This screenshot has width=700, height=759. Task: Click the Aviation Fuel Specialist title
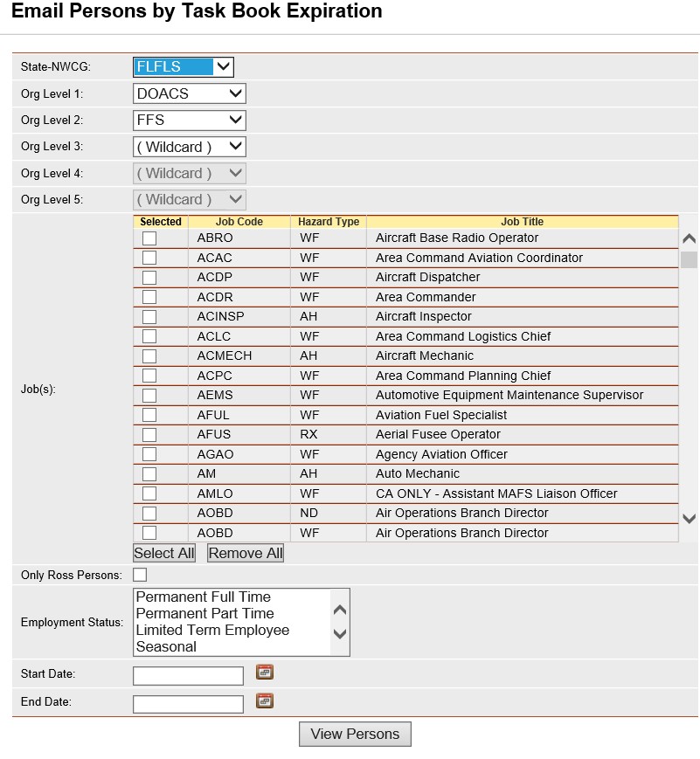coord(441,415)
